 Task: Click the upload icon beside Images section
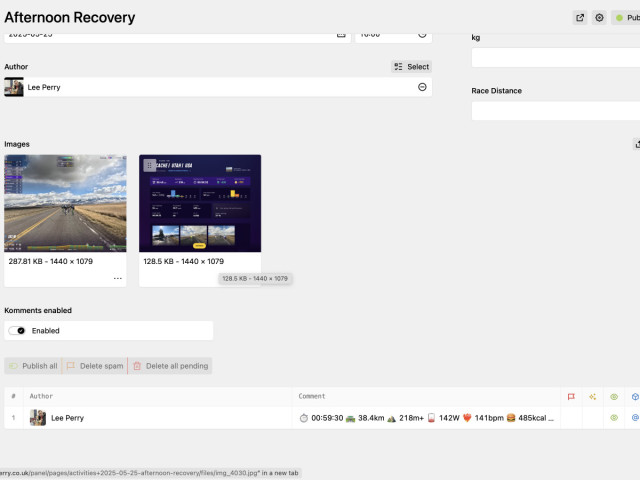pyautogui.click(x=637, y=144)
